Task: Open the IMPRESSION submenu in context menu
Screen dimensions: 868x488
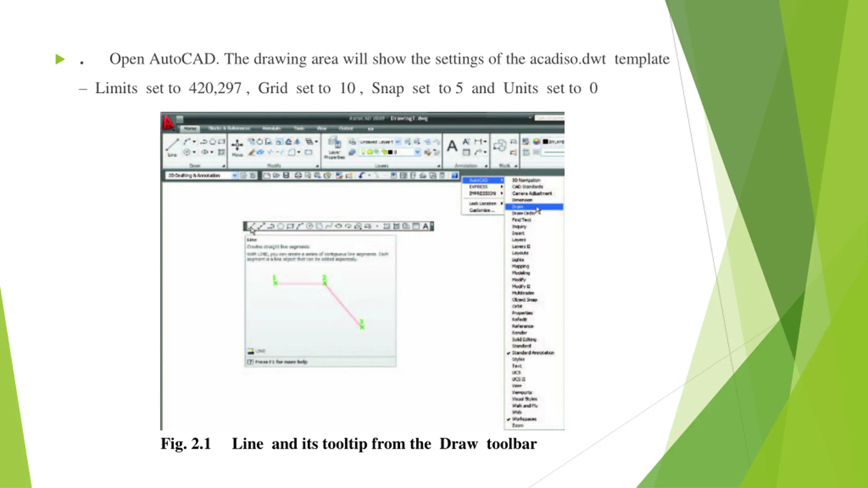Action: [483, 194]
